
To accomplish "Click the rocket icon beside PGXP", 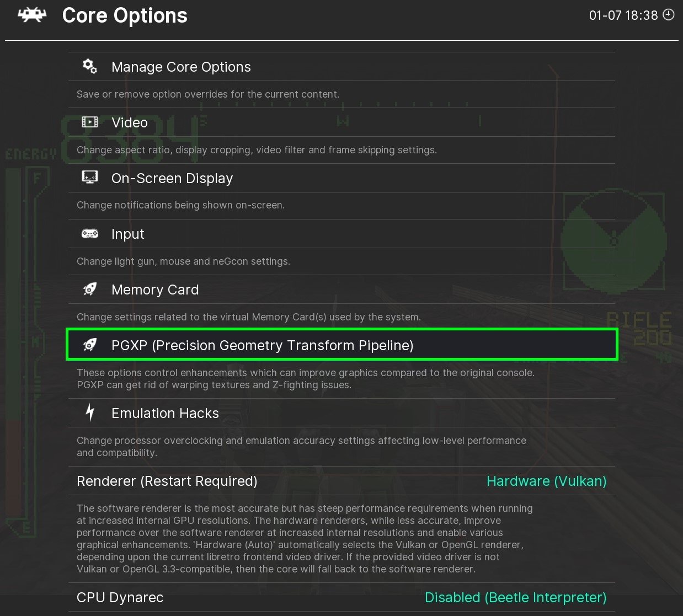I will (x=89, y=345).
